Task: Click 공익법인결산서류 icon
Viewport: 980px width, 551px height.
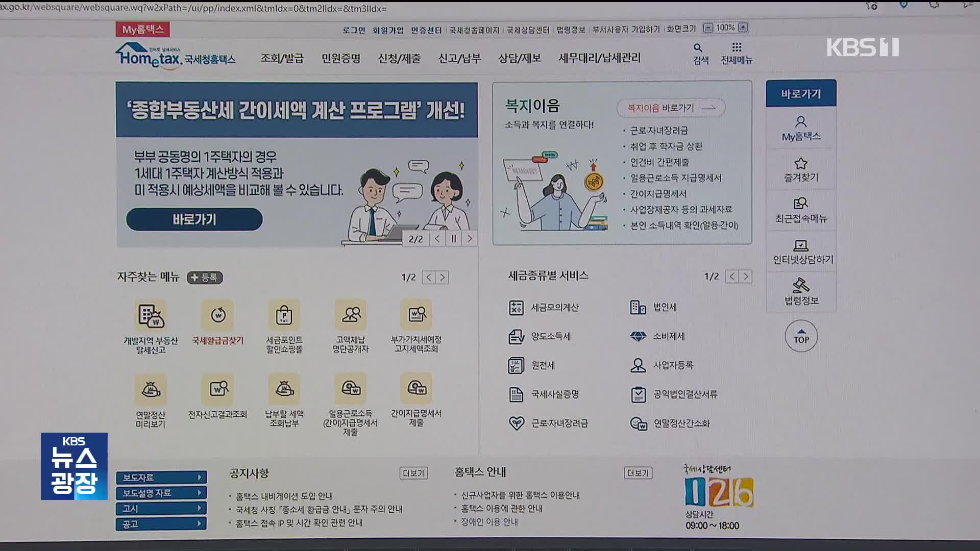Action: tap(638, 394)
